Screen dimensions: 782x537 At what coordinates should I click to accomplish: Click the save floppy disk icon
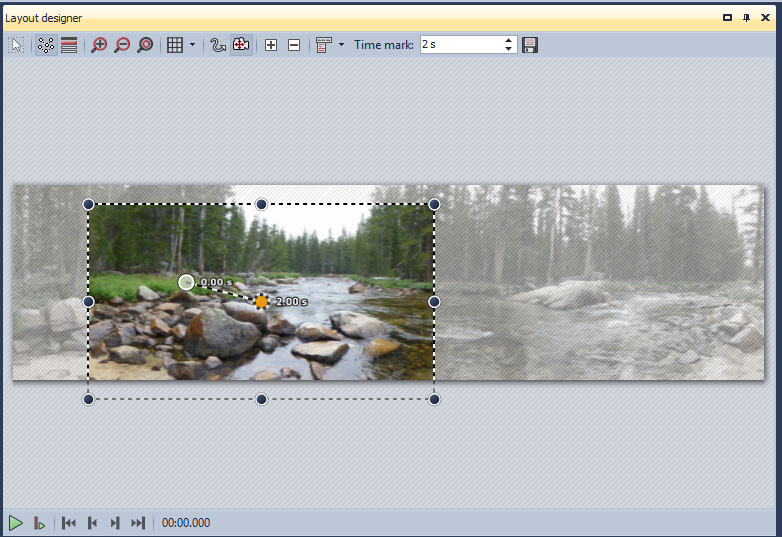530,45
